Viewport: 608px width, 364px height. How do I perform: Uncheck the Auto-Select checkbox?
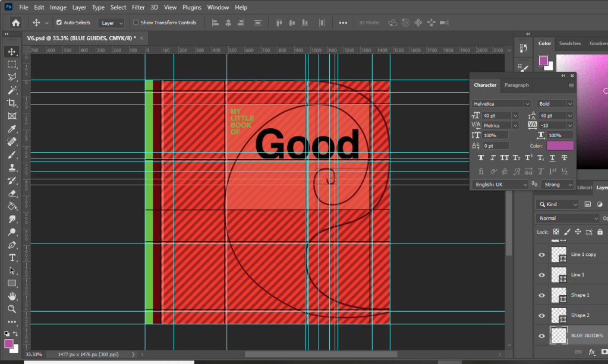tap(59, 23)
